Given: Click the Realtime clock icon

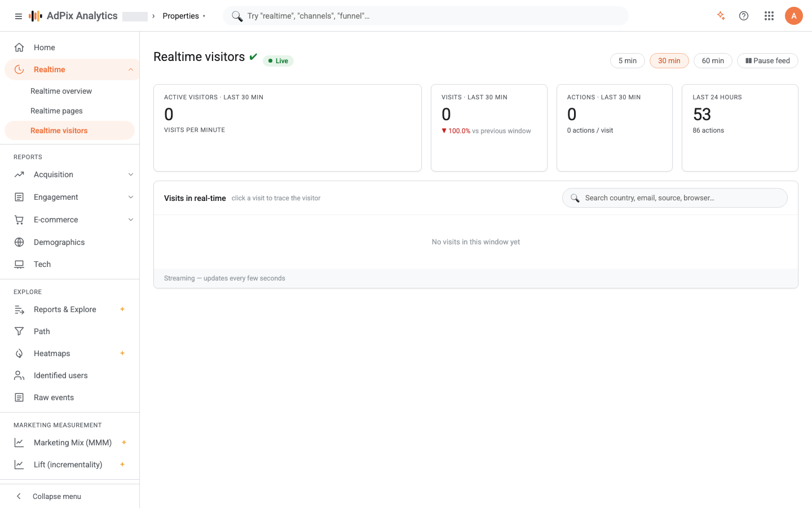Looking at the screenshot, I should point(19,69).
